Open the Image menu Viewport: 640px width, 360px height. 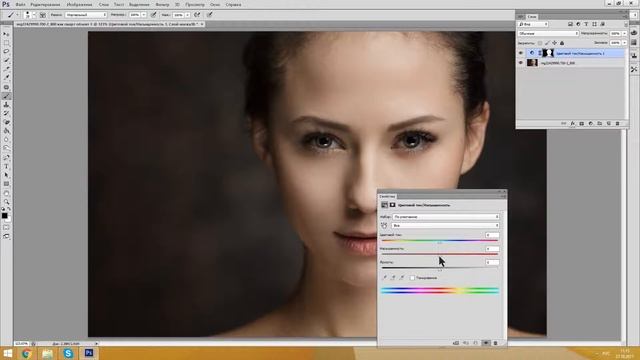pos(79,4)
